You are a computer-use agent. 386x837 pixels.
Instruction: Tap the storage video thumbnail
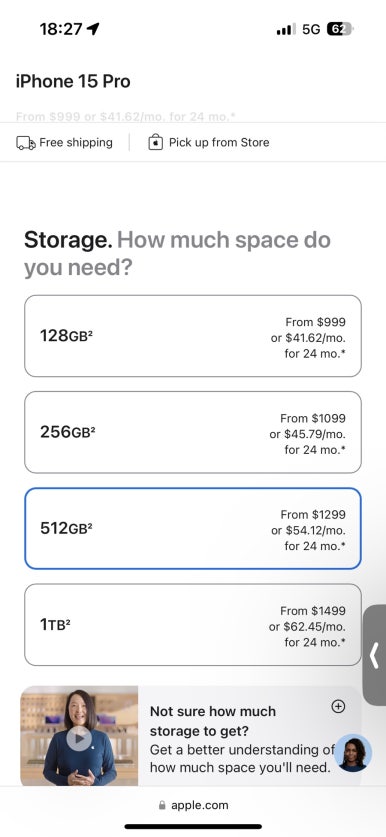(x=79, y=736)
